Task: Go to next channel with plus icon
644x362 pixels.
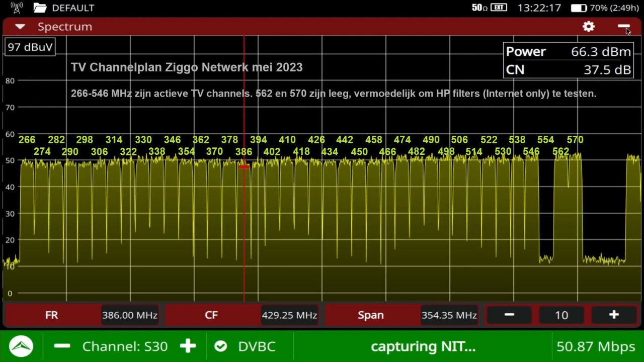Action: tap(188, 346)
